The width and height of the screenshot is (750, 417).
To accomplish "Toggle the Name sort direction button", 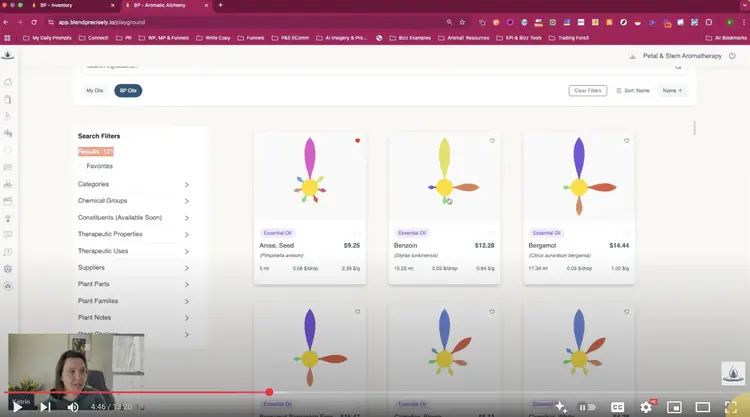I will click(x=673, y=91).
